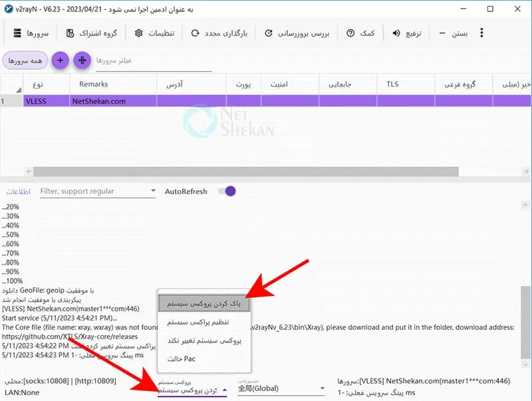Sort by the Remarks column header
532x401 pixels.
click(x=113, y=84)
